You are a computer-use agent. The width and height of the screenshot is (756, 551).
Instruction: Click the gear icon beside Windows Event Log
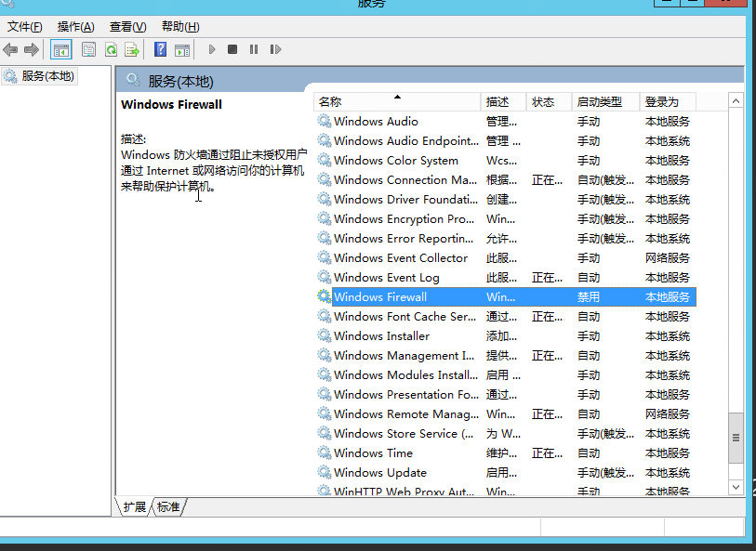click(x=324, y=277)
